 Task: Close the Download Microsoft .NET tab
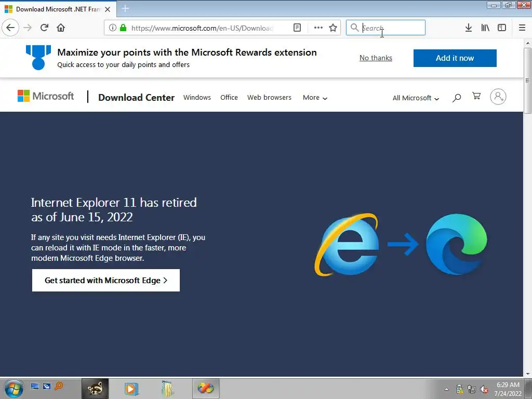point(108,9)
